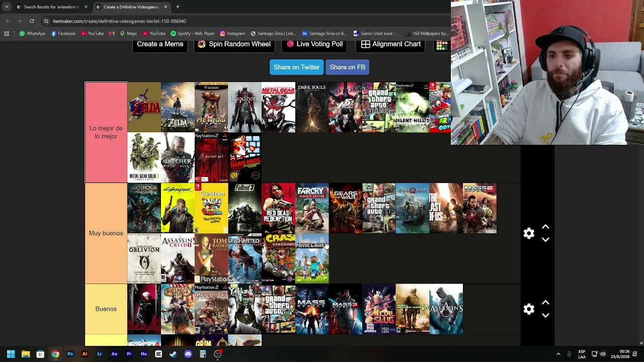Open the Spotify – Web Player bookmark
The width and height of the screenshot is (644, 362).
click(193, 34)
